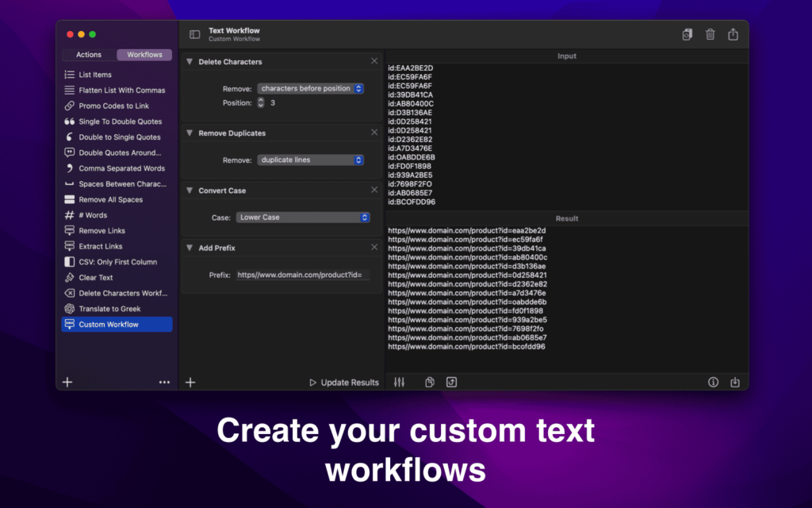This screenshot has width=812, height=508.
Task: Share the workflow via top-right share icon
Action: [733, 35]
